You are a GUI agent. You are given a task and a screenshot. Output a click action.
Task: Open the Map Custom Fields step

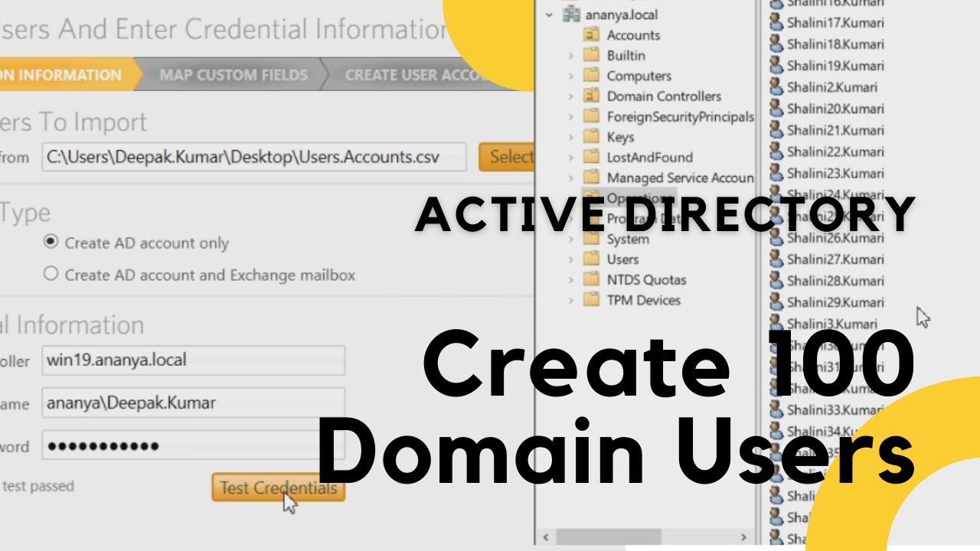pyautogui.click(x=233, y=75)
